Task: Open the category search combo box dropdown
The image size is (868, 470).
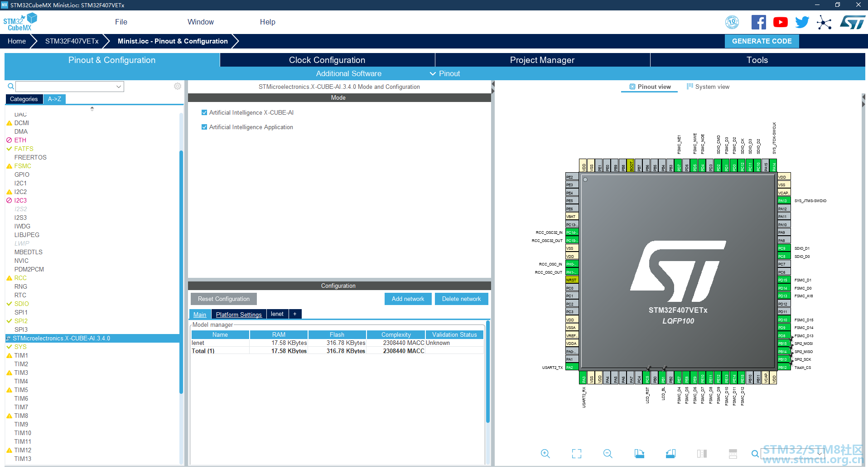Action: (x=119, y=87)
